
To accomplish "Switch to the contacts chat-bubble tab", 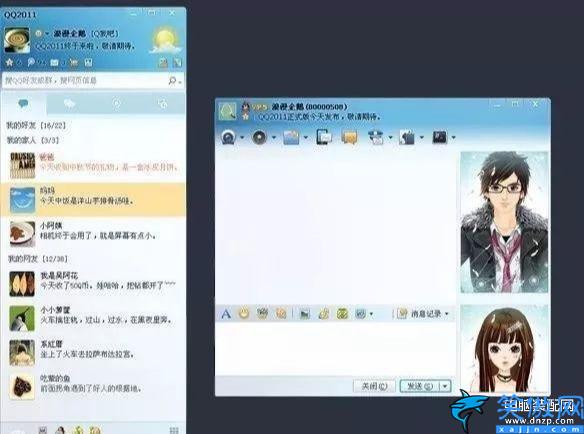I will click(x=23, y=104).
